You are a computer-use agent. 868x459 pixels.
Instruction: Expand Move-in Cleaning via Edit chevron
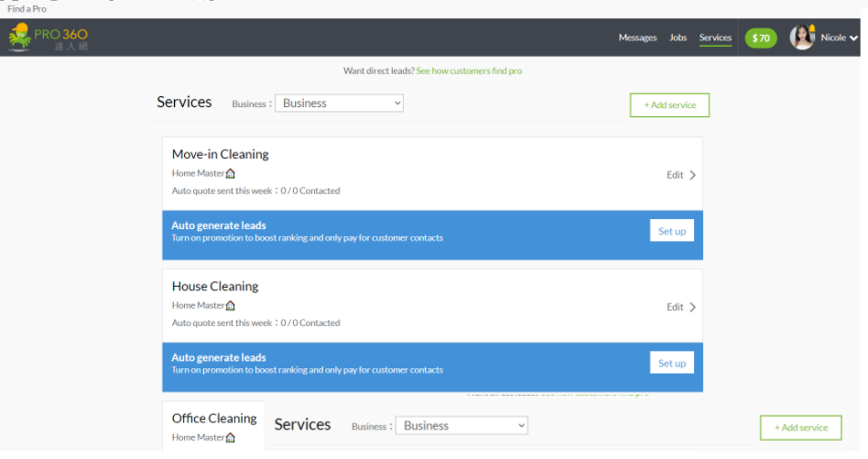tap(692, 175)
